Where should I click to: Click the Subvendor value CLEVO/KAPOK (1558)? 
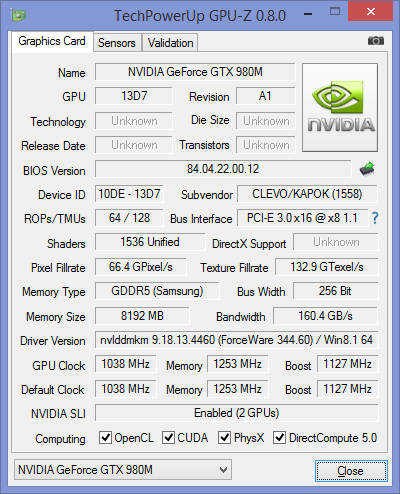point(307,194)
